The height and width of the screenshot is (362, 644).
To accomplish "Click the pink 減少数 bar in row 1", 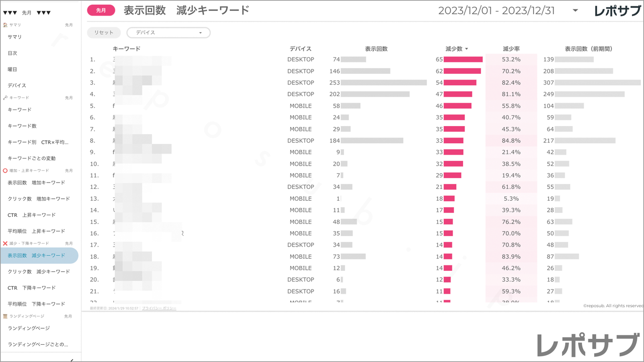I will click(x=463, y=59).
